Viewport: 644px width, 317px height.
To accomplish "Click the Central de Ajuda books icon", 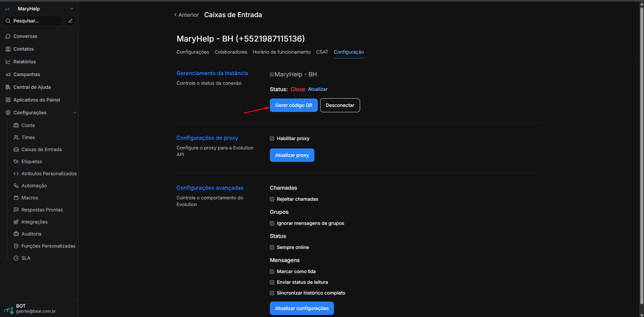I will [x=8, y=87].
